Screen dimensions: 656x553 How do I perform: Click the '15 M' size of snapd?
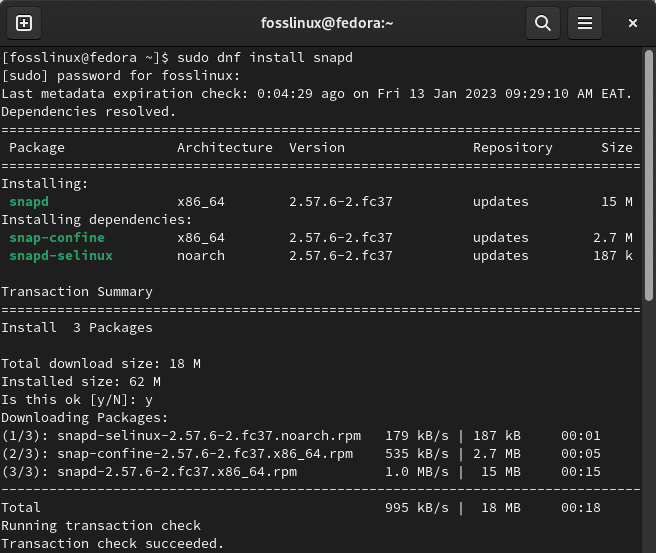617,202
